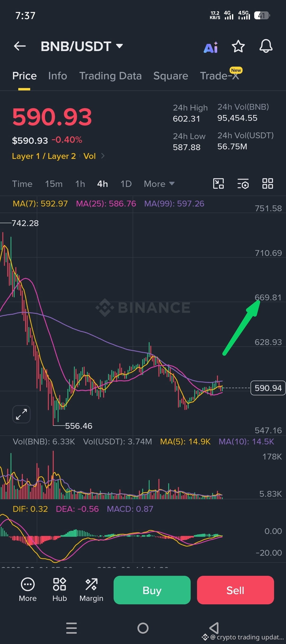Tap the Layer 1 / Layer 2 tag
Image resolution: width=286 pixels, height=644 pixels.
[44, 156]
